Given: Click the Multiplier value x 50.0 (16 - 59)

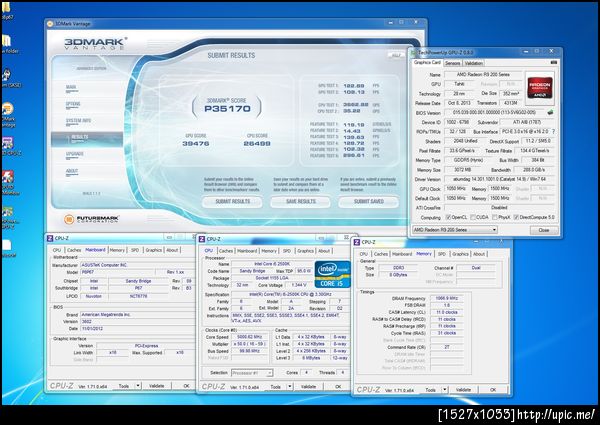Looking at the screenshot, I should click(248, 344).
